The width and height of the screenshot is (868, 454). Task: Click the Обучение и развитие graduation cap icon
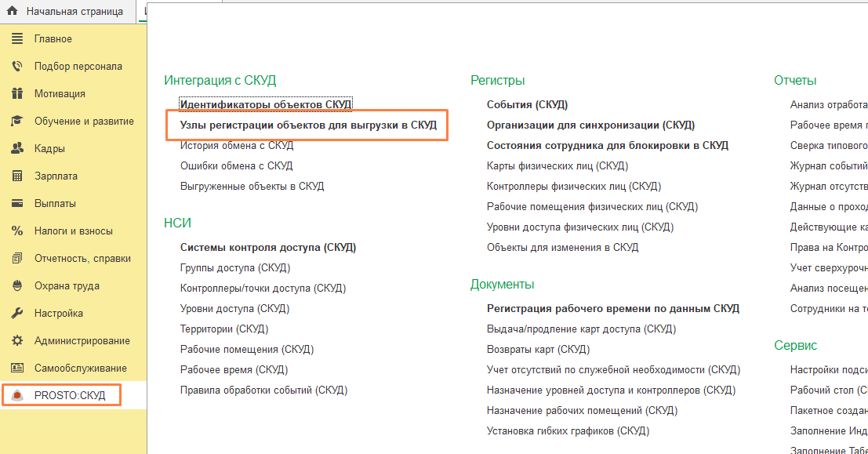[x=17, y=122]
